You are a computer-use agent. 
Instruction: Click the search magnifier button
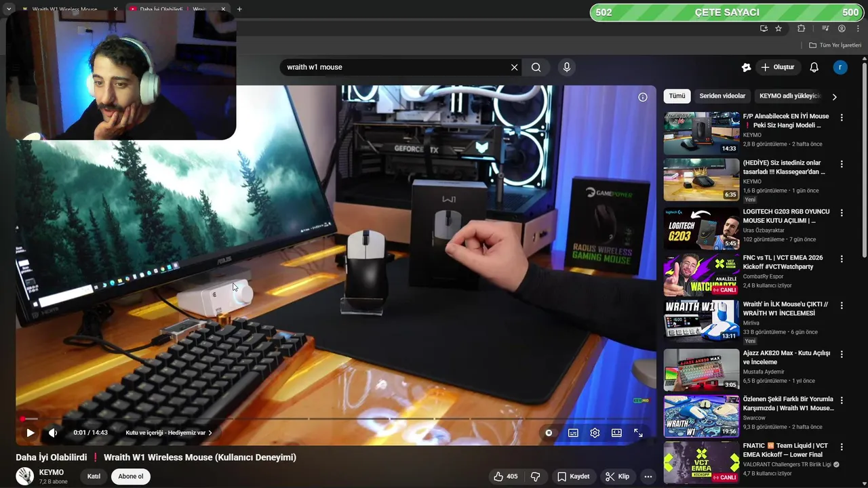[x=536, y=67]
